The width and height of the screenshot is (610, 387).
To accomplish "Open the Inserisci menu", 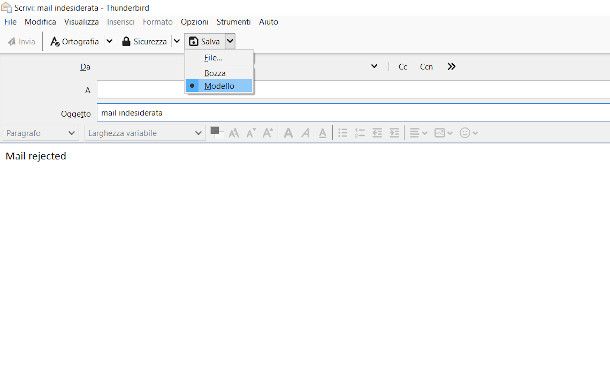I will [x=121, y=22].
